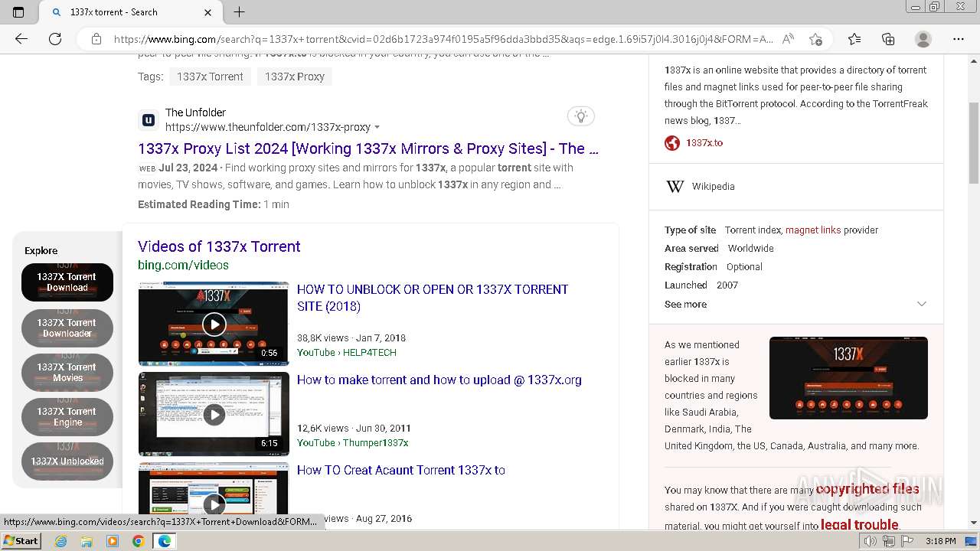Open Edge from the taskbar

[x=165, y=541]
